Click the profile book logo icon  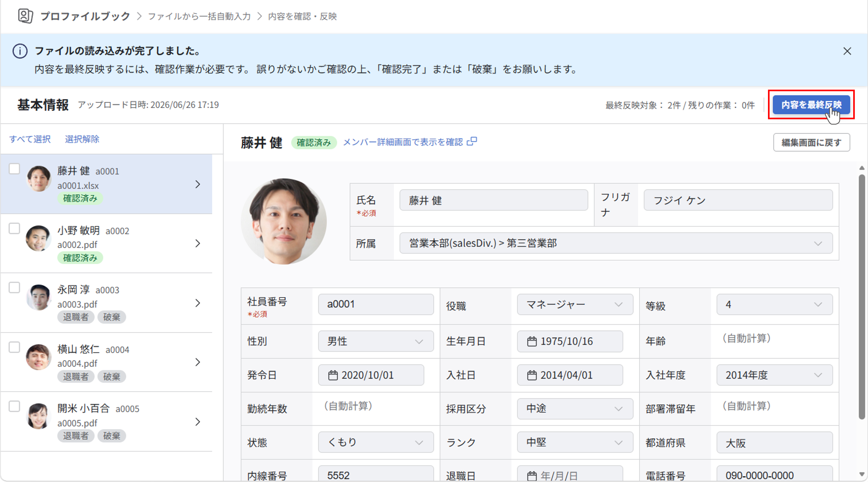click(25, 16)
